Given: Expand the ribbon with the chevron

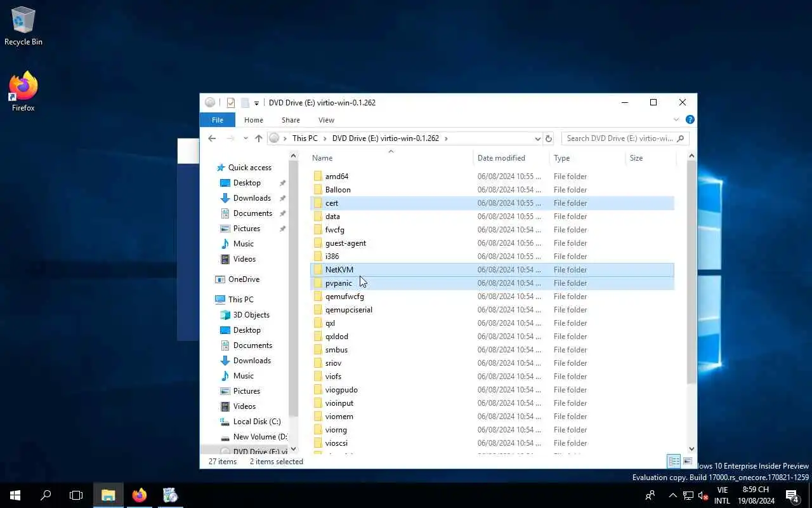Looking at the screenshot, I should [676, 119].
